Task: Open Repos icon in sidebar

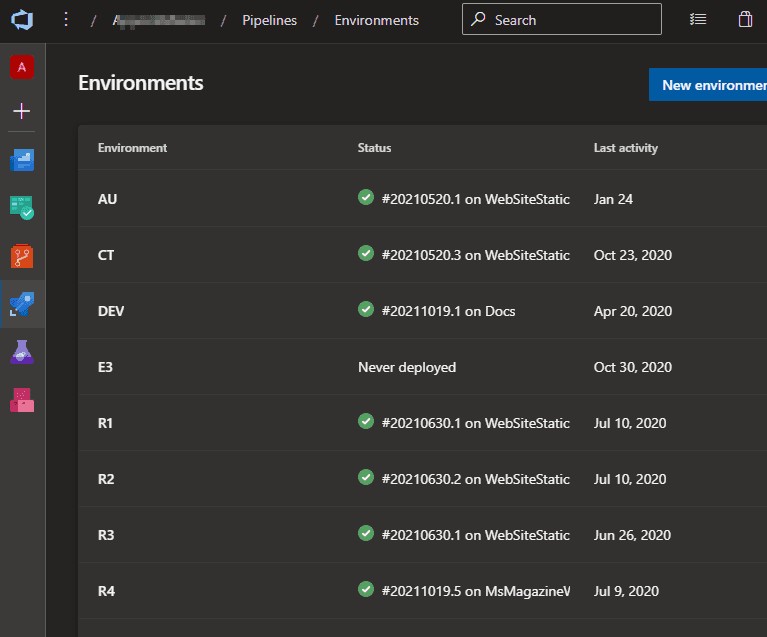Action: point(22,256)
